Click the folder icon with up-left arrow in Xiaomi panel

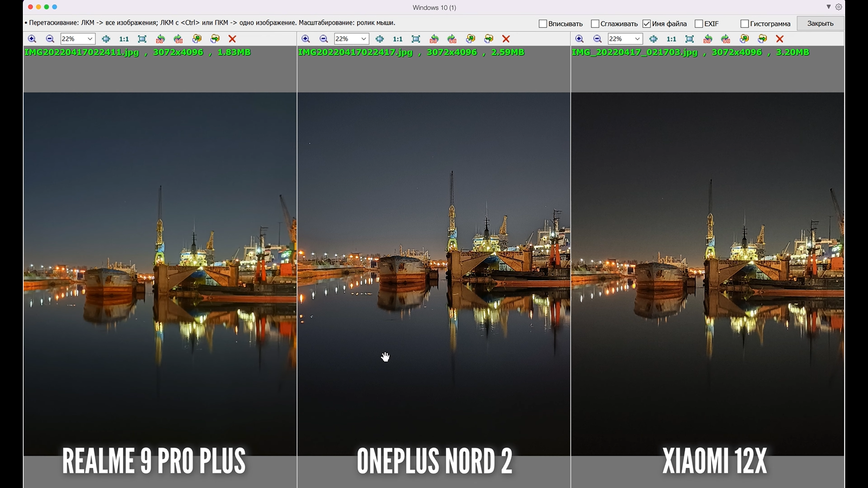(744, 39)
